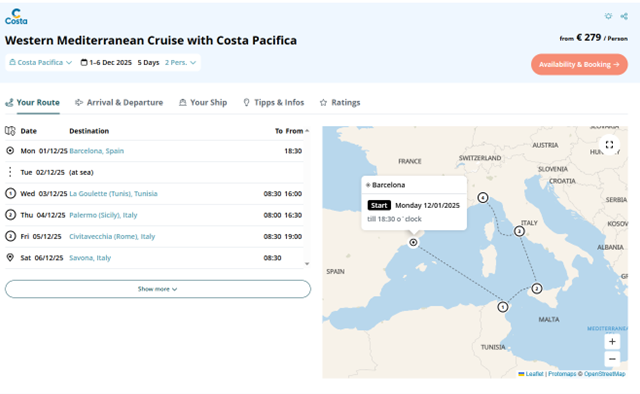Click stop 3 icon in Civitavecchia row
This screenshot has height=394, width=640.
[x=10, y=236]
